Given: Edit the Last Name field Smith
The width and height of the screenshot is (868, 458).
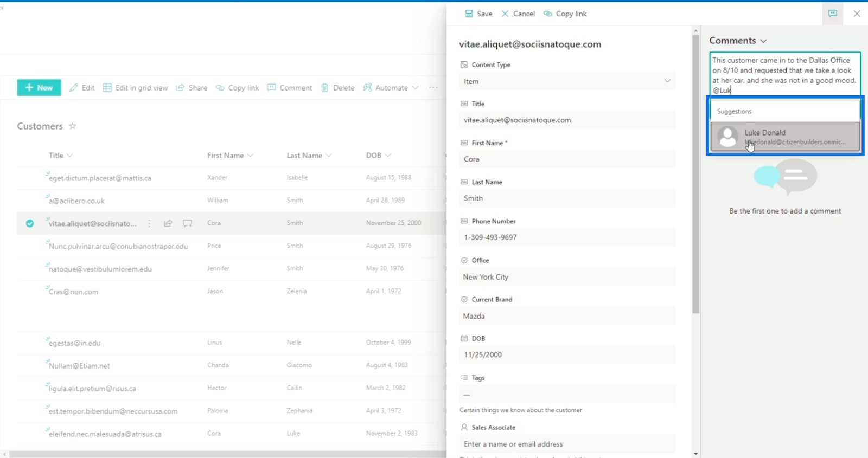Looking at the screenshot, I should [567, 198].
